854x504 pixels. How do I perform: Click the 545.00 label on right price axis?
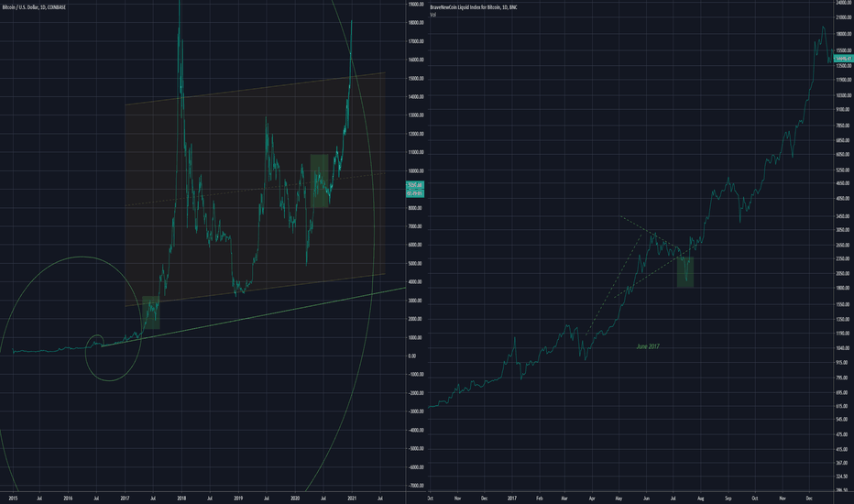pyautogui.click(x=842, y=420)
